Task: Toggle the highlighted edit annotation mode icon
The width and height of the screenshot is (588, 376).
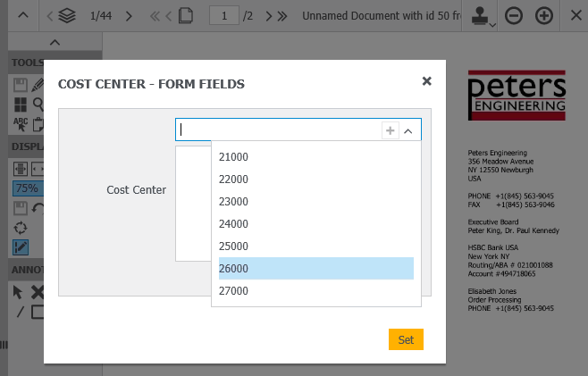Action: coord(21,246)
